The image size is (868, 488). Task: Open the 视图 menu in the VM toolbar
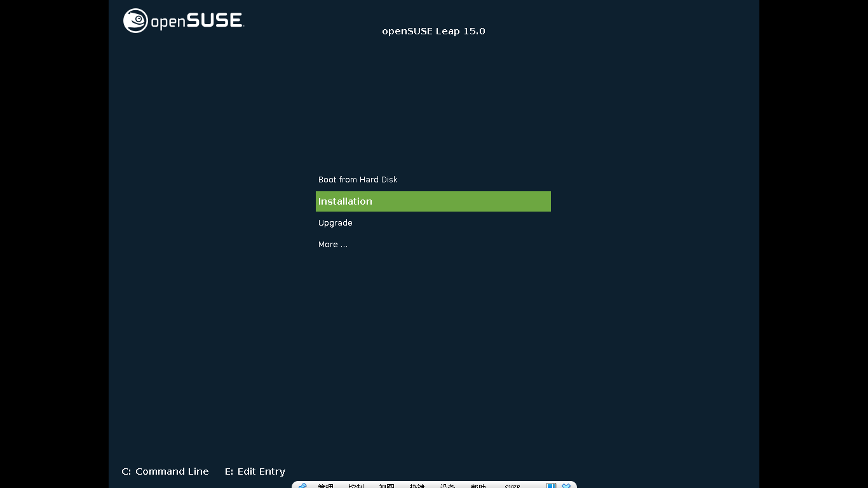(387, 486)
